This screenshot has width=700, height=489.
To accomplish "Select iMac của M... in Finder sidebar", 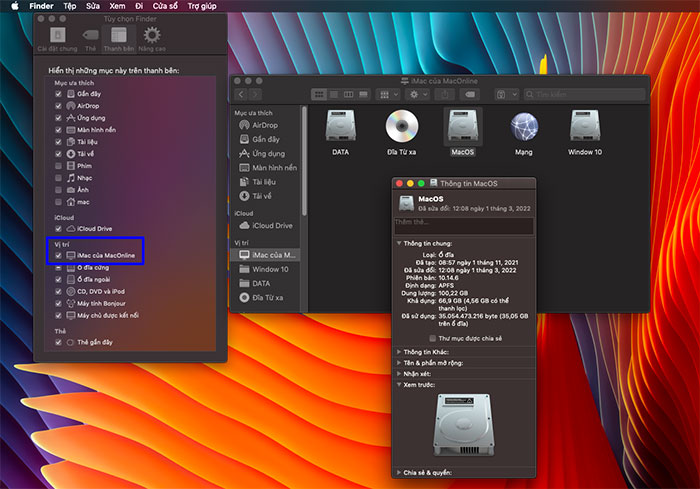I will pos(266,255).
